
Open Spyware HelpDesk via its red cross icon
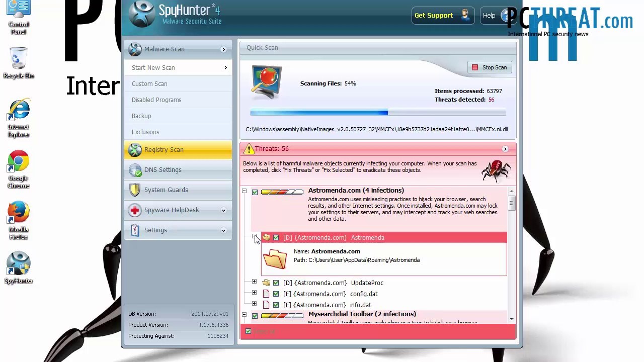pyautogui.click(x=135, y=210)
